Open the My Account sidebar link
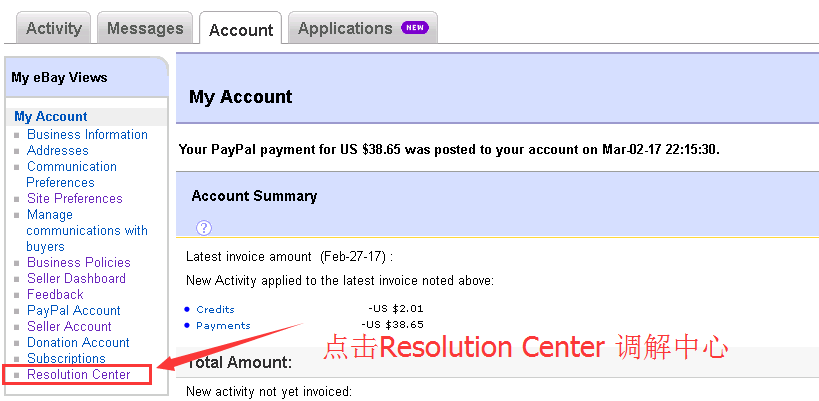819x401 pixels. click(51, 117)
